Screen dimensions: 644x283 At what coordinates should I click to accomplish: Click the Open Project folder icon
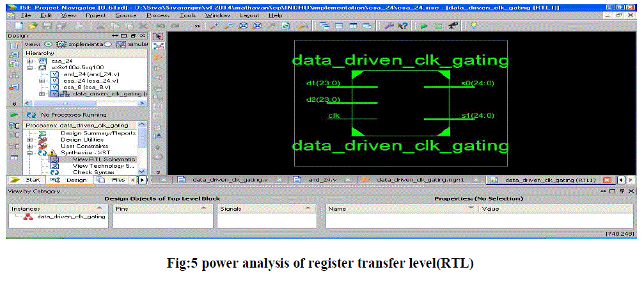[30, 26]
